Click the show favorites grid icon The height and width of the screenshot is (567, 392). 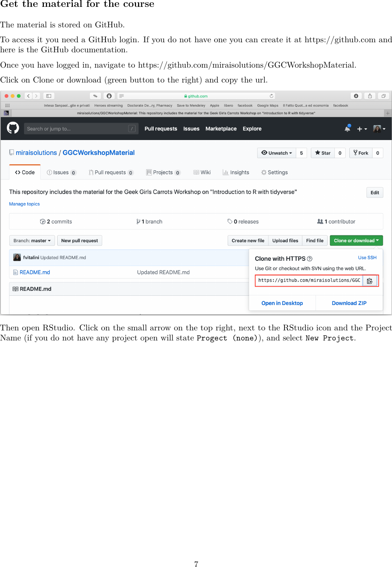(x=7, y=105)
